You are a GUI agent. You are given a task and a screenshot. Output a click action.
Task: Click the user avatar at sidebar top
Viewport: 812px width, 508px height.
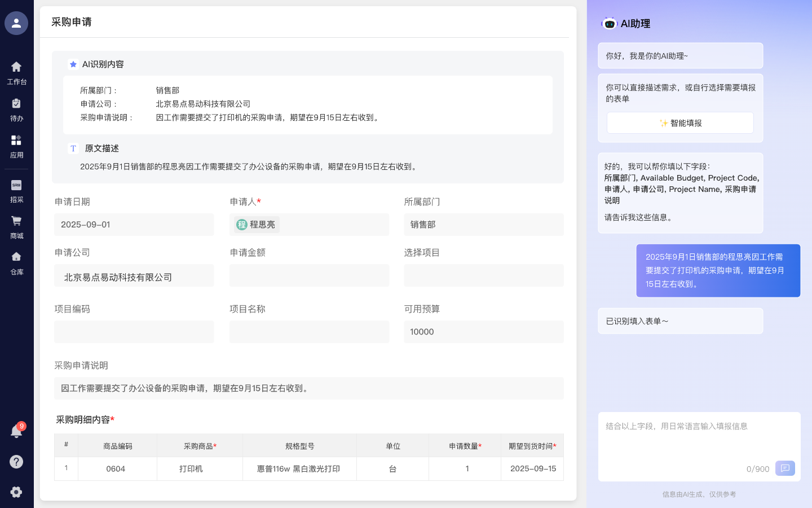[16, 23]
